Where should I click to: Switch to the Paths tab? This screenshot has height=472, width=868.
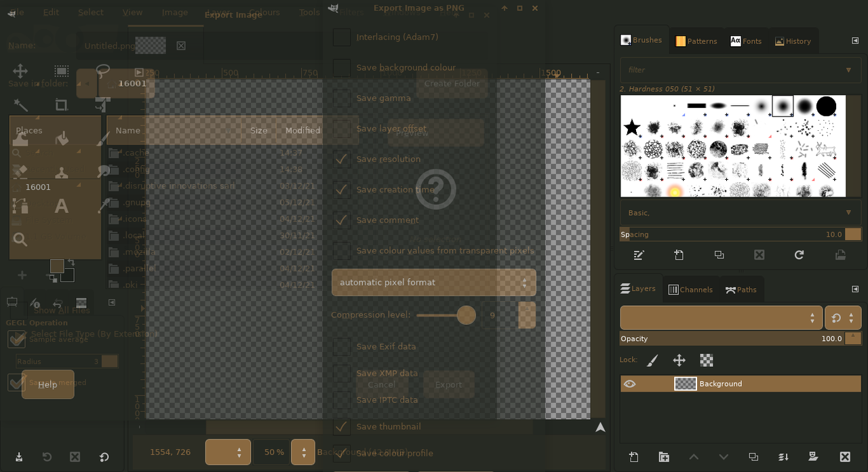click(x=741, y=290)
